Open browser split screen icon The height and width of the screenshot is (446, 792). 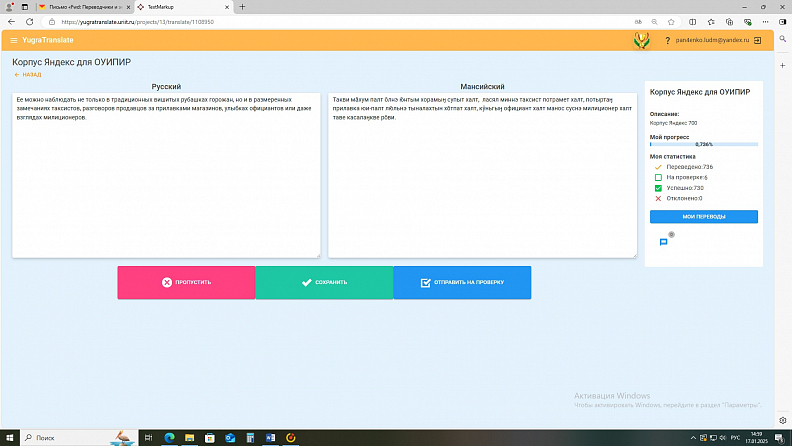692,22
